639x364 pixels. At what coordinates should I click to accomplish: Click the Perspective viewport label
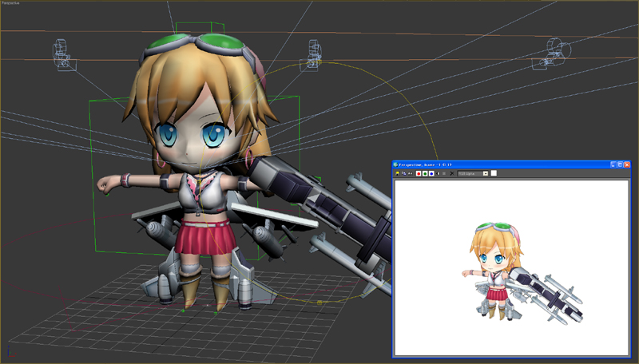pos(10,2)
